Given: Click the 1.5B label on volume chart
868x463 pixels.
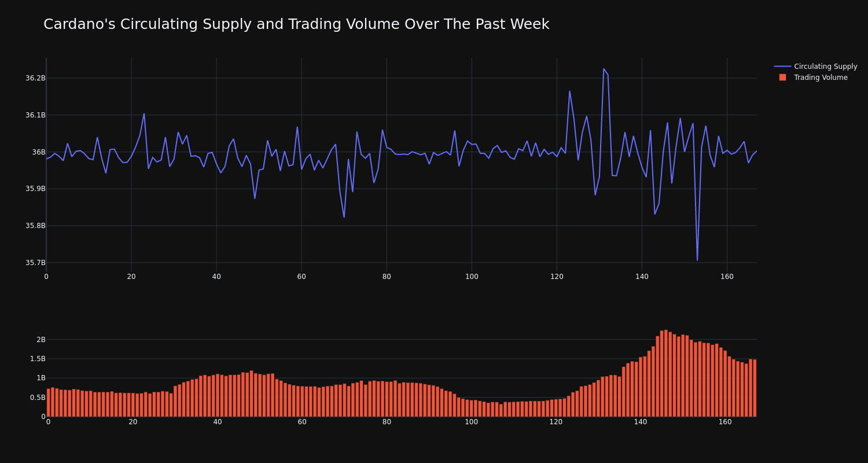Looking at the screenshot, I should pos(36,359).
